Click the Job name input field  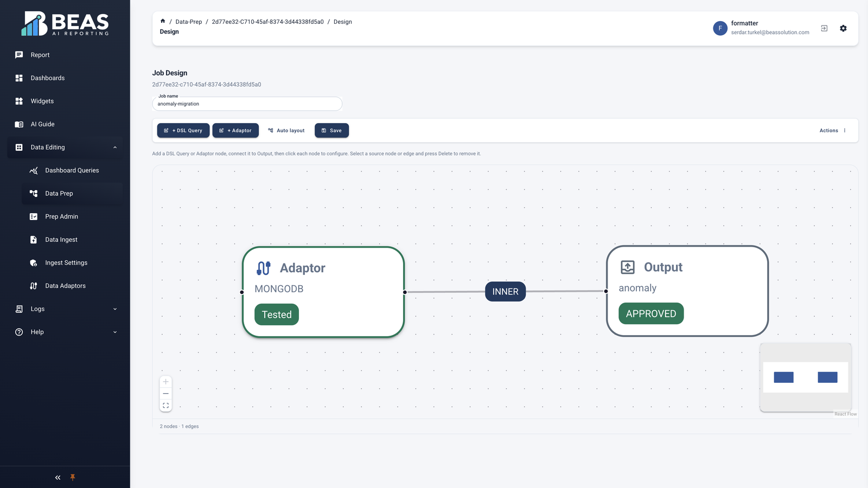coord(247,104)
